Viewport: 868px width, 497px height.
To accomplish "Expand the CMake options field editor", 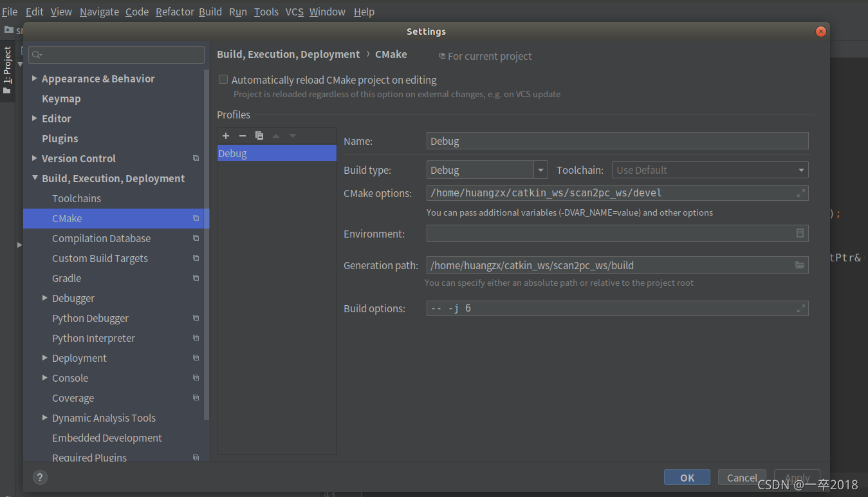I will [x=801, y=193].
